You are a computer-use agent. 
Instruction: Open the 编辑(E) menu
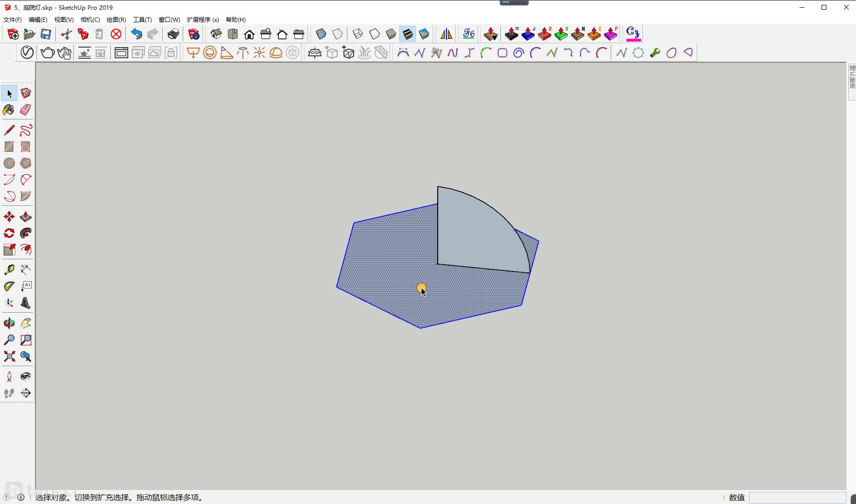pos(38,20)
